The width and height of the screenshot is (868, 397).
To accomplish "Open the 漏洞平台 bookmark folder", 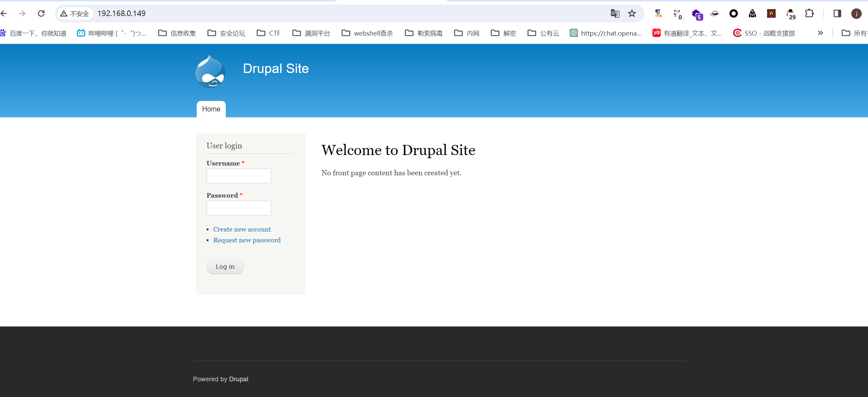I will pyautogui.click(x=311, y=33).
